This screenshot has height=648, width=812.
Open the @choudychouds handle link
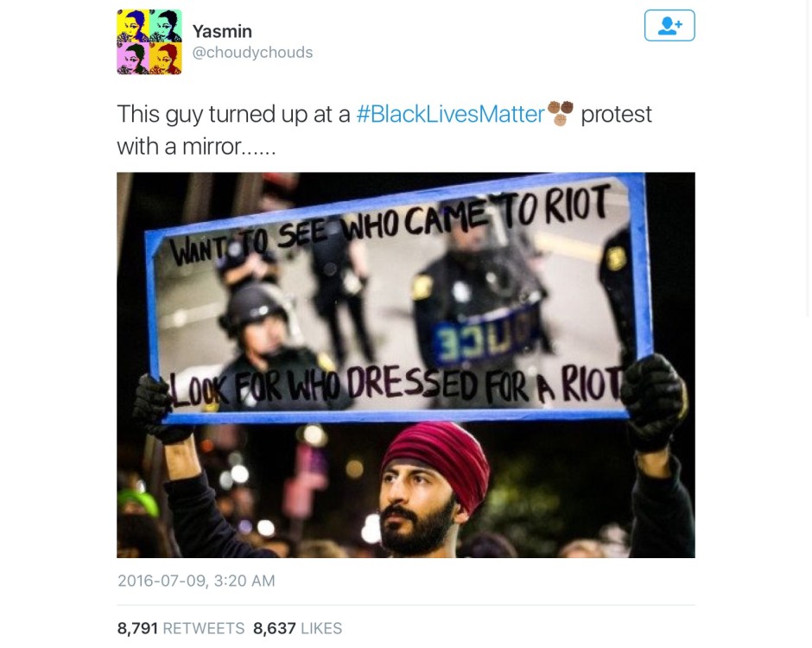click(x=253, y=53)
